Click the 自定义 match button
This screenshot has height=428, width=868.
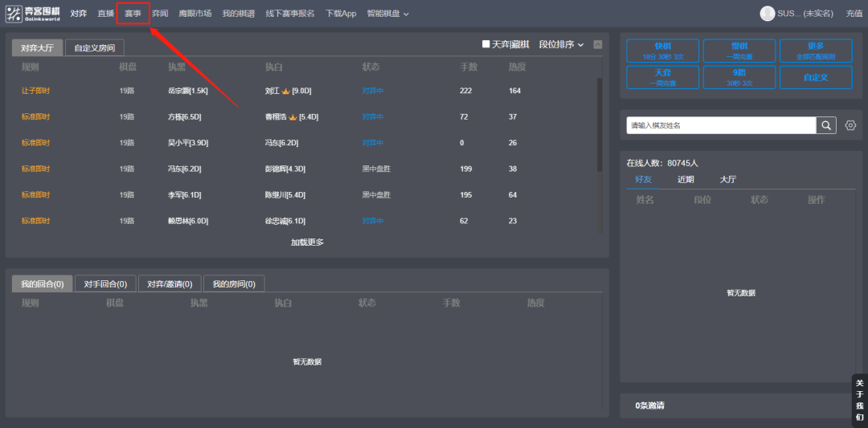(x=816, y=77)
